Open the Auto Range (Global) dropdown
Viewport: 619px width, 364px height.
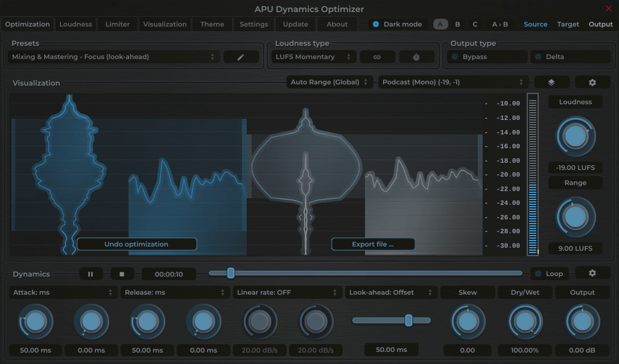329,81
